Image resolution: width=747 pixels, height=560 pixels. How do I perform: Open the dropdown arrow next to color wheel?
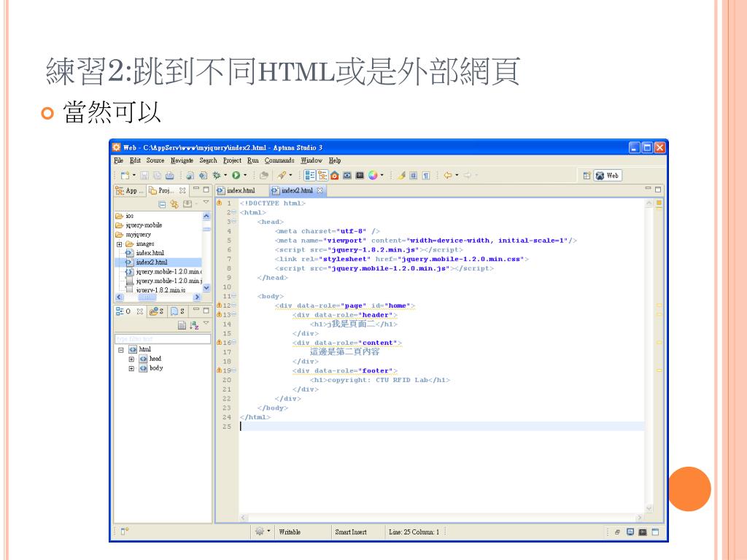[x=382, y=175]
